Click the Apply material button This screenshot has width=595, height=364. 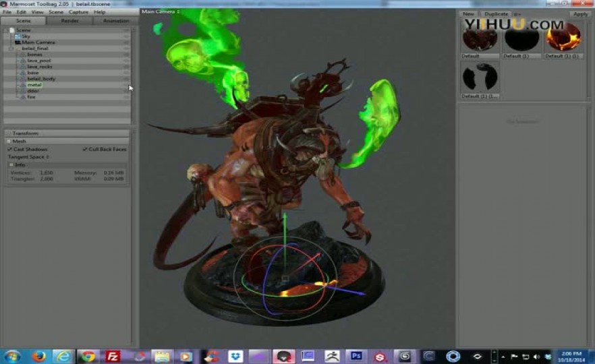click(x=580, y=14)
